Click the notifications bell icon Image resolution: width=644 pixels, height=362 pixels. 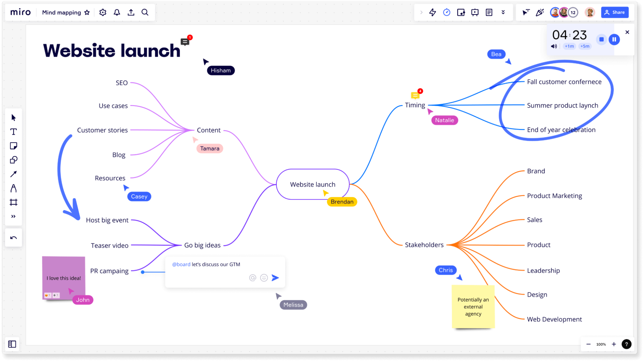pyautogui.click(x=117, y=12)
